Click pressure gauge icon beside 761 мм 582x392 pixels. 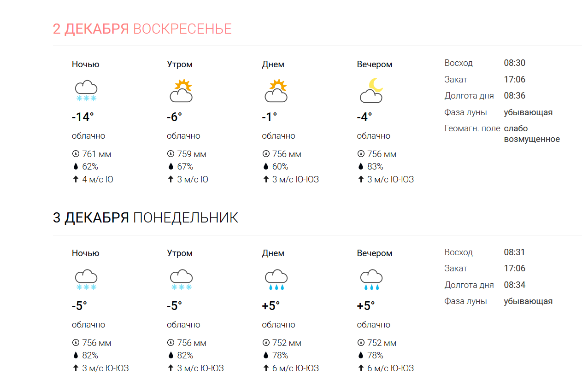76,154
